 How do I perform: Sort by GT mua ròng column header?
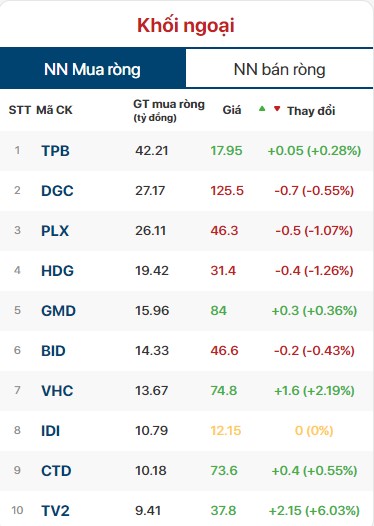169,110
